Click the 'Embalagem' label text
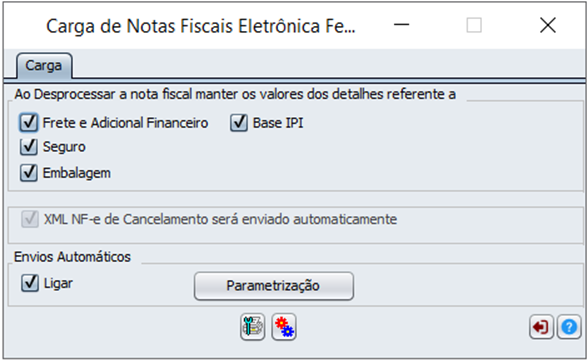Image resolution: width=588 pixels, height=363 pixels. click(77, 173)
